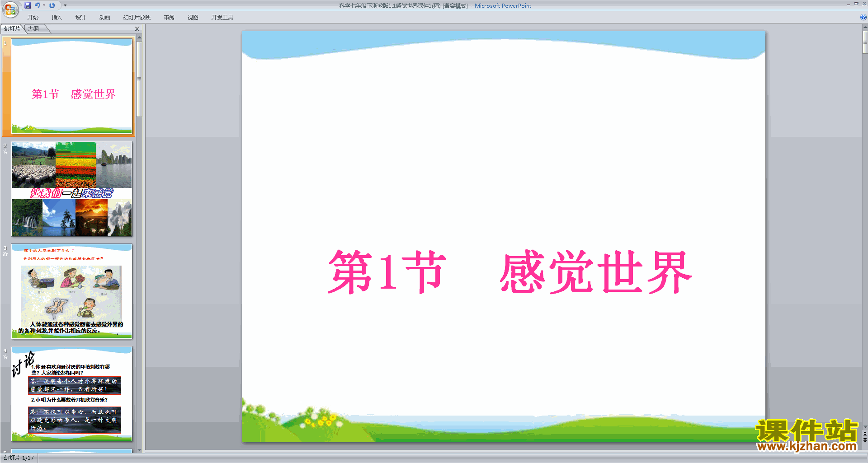This screenshot has height=463, width=868.
Task: Click main editor vertical scrollbar thumb
Action: pos(865,42)
